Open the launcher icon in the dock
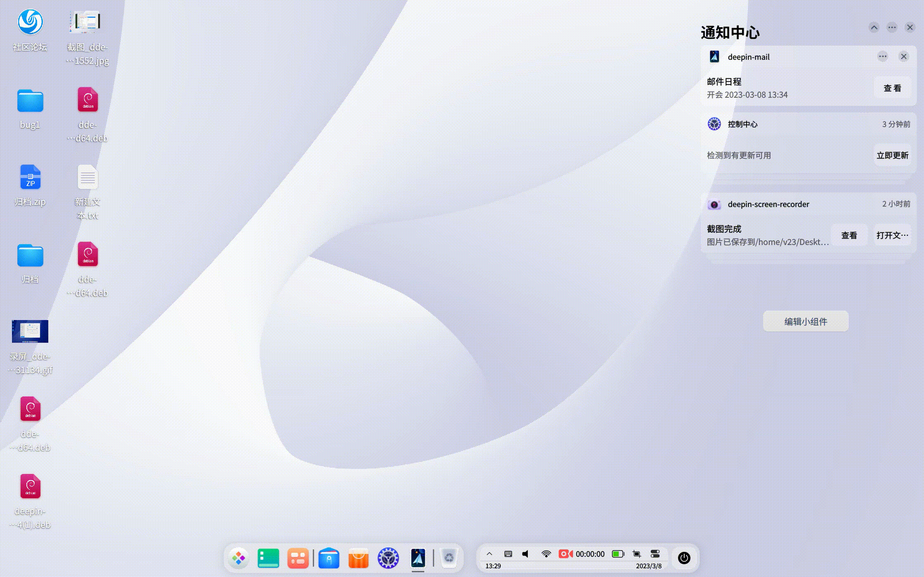The image size is (924, 577). coord(238,558)
